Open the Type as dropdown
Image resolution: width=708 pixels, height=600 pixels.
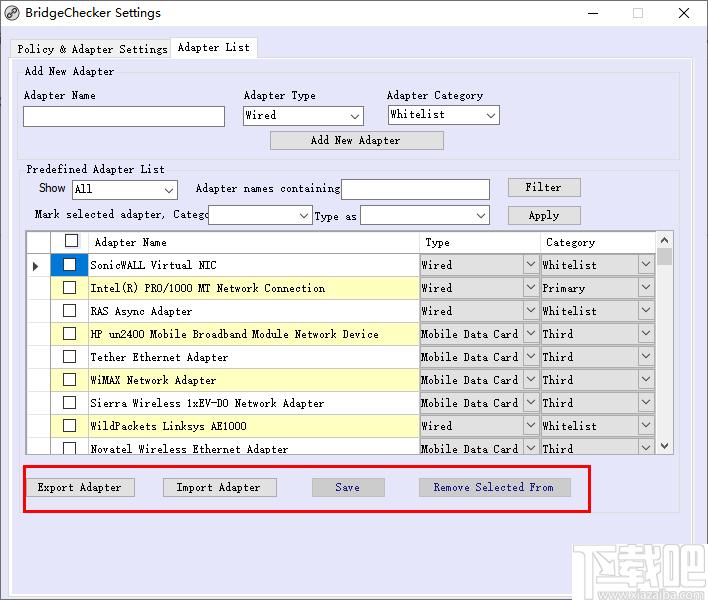[x=424, y=215]
